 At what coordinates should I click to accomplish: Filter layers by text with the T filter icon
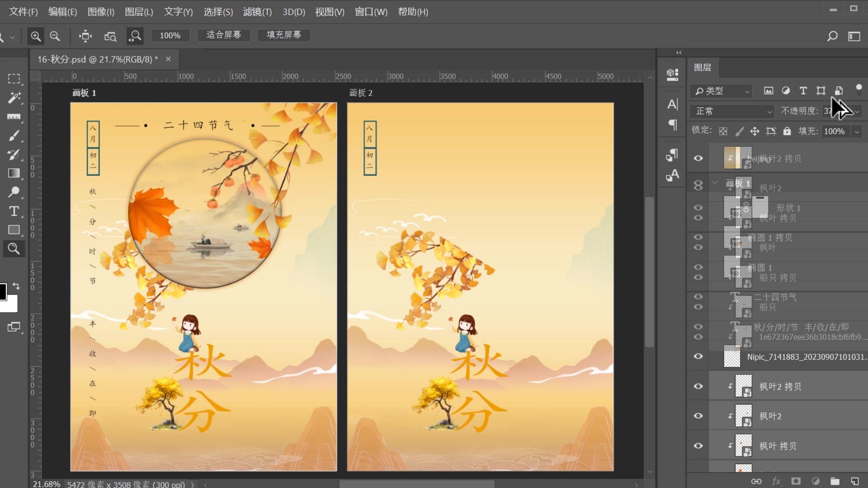803,91
